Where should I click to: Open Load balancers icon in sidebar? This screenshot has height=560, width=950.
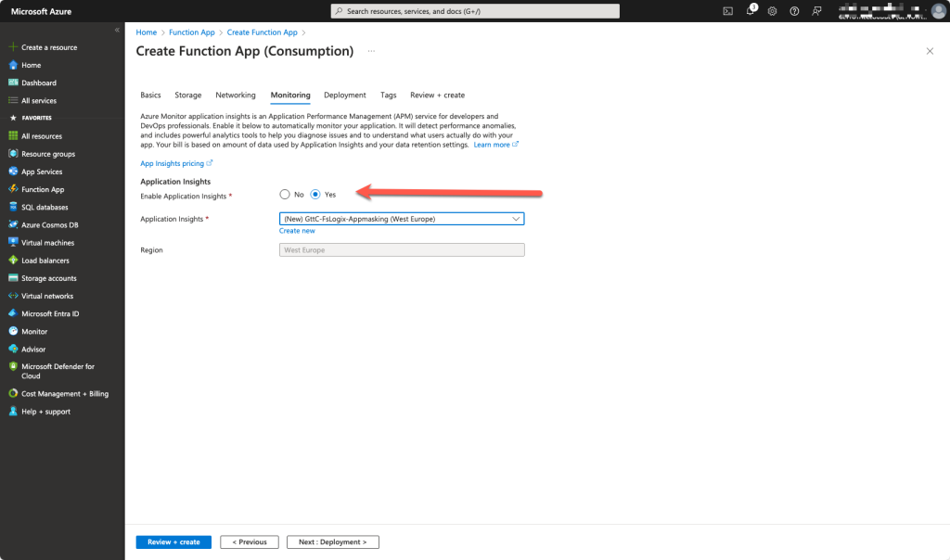[13, 260]
